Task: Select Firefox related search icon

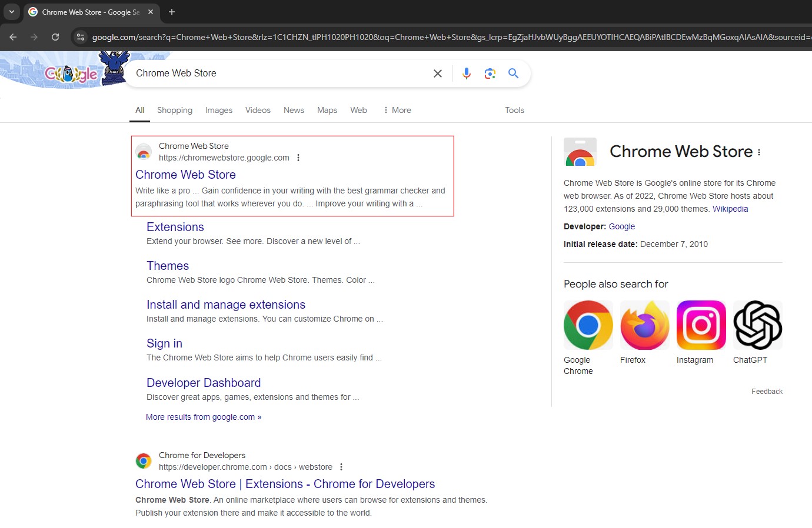Action: [x=645, y=325]
